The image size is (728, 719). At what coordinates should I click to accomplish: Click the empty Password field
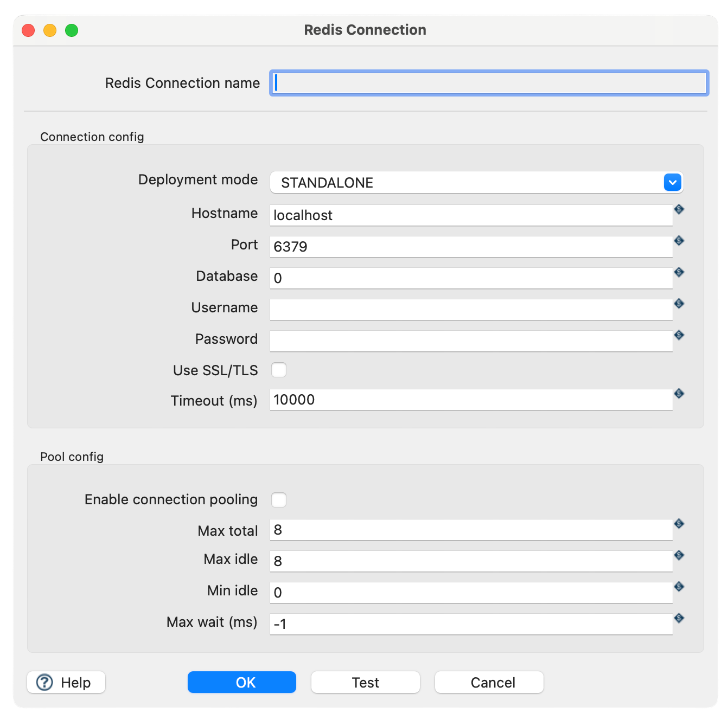click(x=471, y=341)
